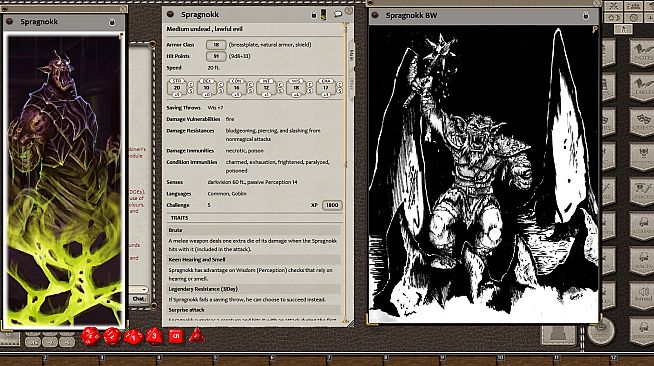Click the second modifier button below image window

[x=49, y=342]
